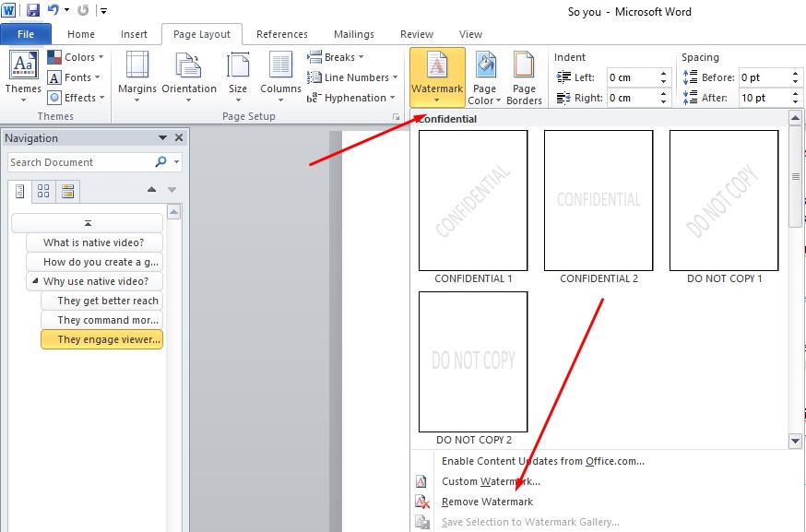Open the File tab
This screenshot has height=532, width=806.
pyautogui.click(x=26, y=34)
